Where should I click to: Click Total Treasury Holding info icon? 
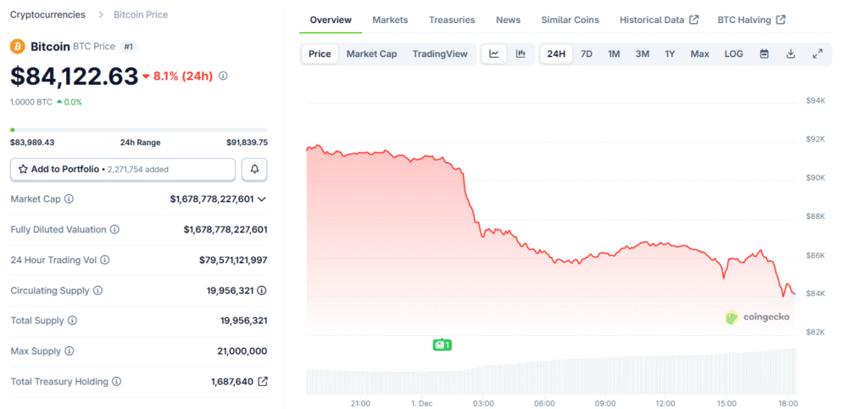117,381
